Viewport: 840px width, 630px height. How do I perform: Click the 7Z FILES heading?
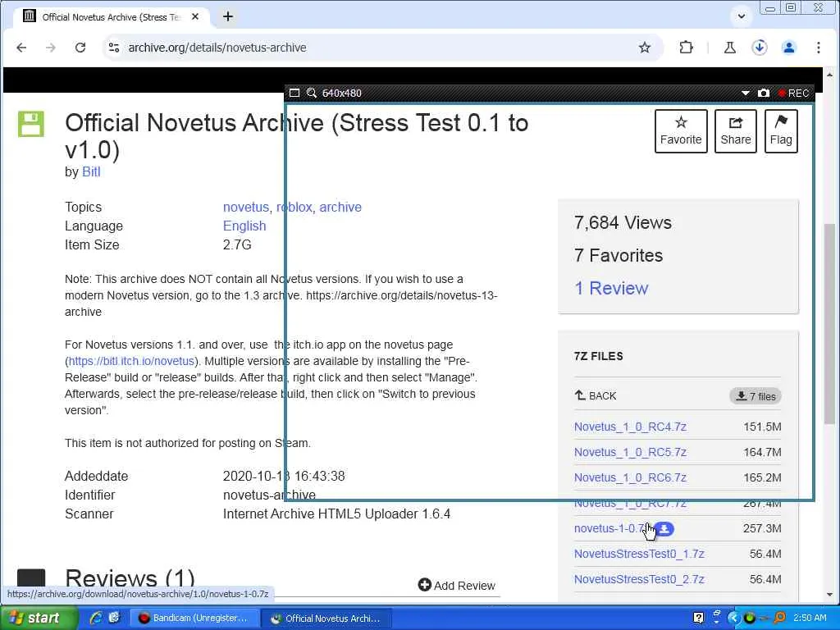pos(598,356)
